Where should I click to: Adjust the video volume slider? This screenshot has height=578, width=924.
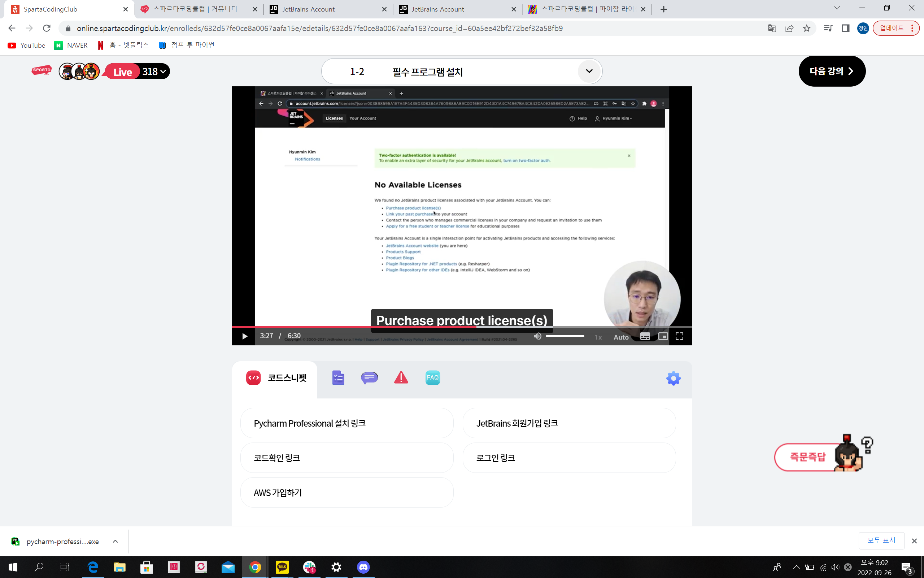pyautogui.click(x=565, y=336)
